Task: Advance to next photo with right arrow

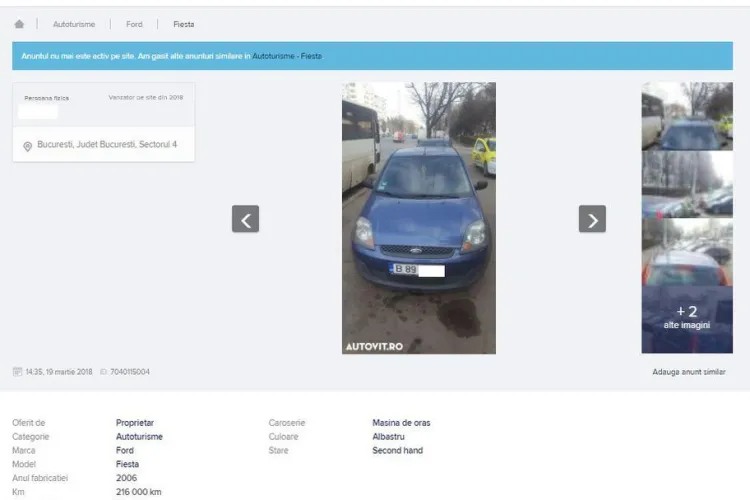Action: tap(592, 219)
